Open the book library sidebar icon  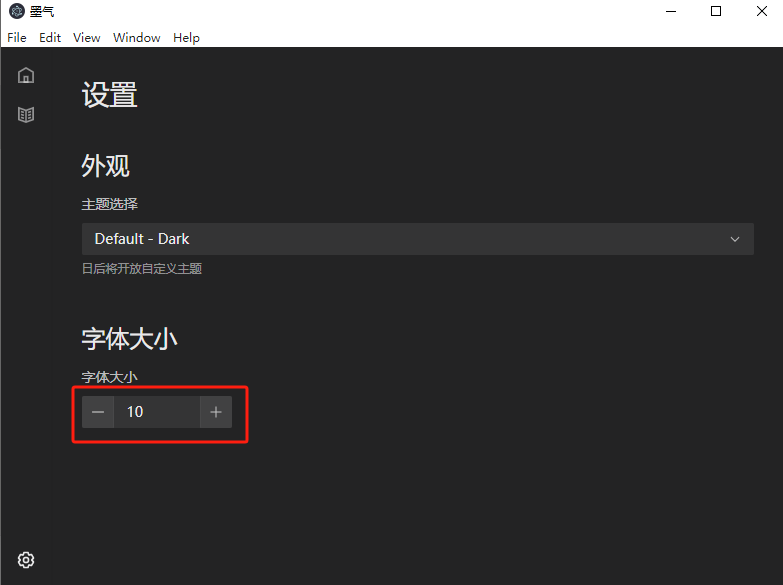[x=26, y=114]
